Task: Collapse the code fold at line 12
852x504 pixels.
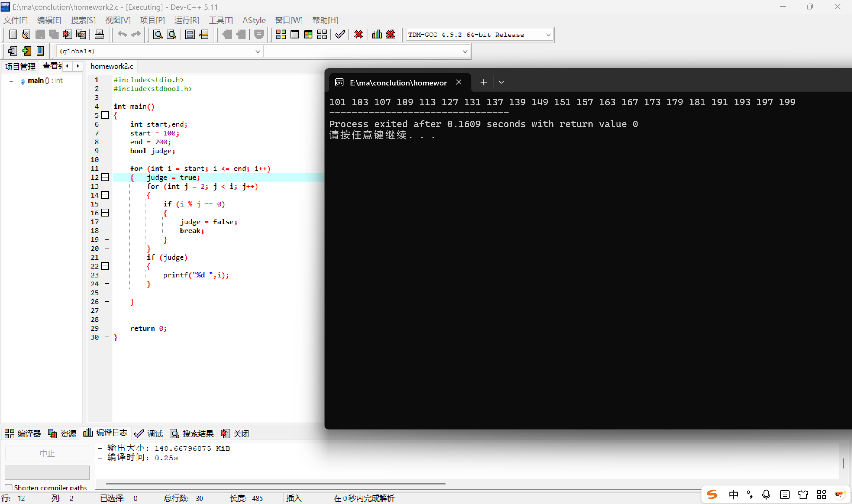Action: tap(105, 177)
